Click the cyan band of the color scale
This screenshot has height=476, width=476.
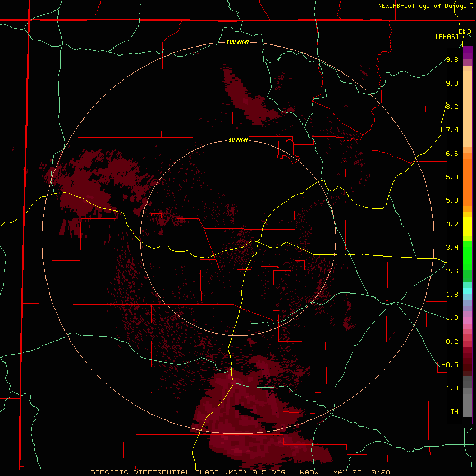click(x=467, y=291)
